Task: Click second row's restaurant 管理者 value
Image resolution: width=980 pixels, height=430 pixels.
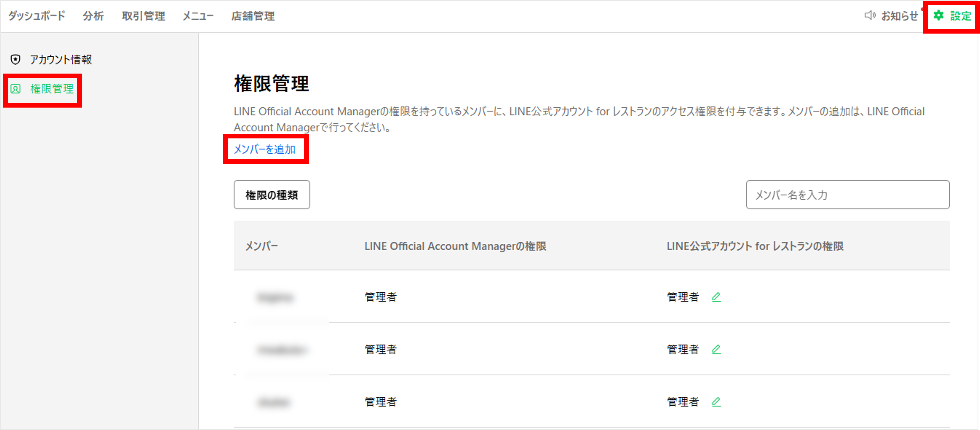Action: (x=683, y=349)
